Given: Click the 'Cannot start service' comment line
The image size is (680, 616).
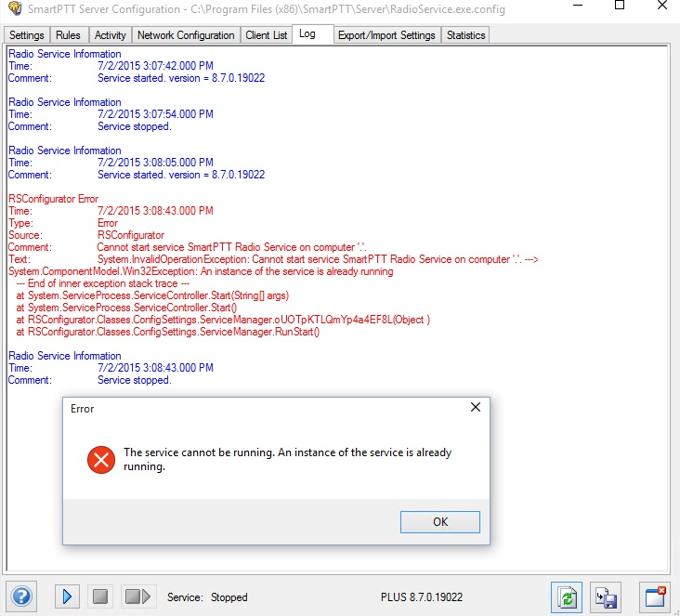Looking at the screenshot, I should 231,247.
